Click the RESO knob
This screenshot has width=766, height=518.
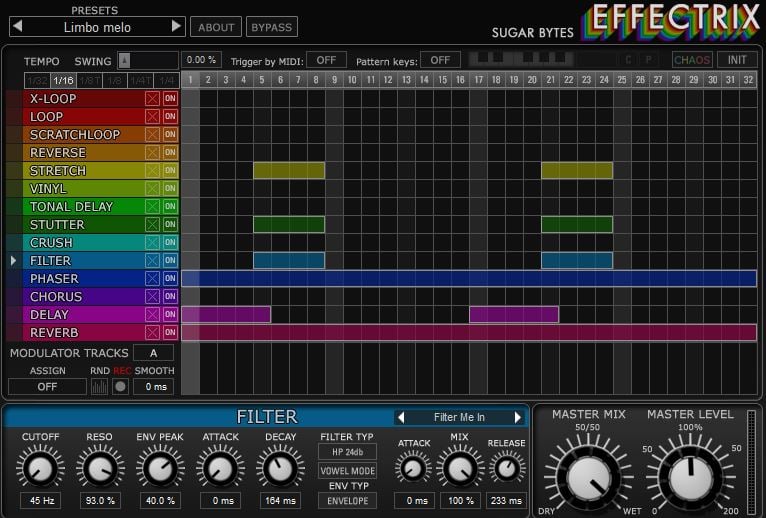[x=100, y=469]
